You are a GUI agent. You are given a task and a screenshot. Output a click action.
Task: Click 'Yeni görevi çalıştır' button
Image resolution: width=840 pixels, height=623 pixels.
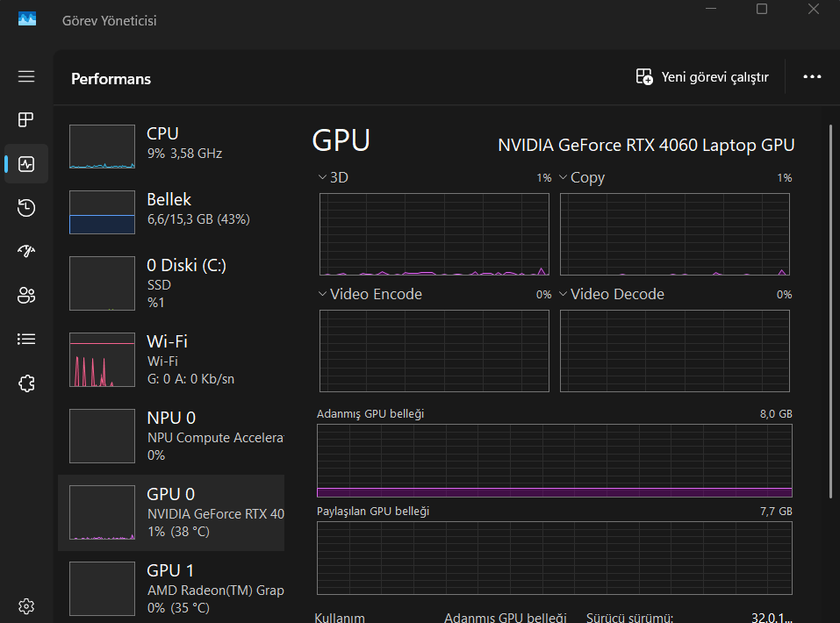[x=702, y=77]
